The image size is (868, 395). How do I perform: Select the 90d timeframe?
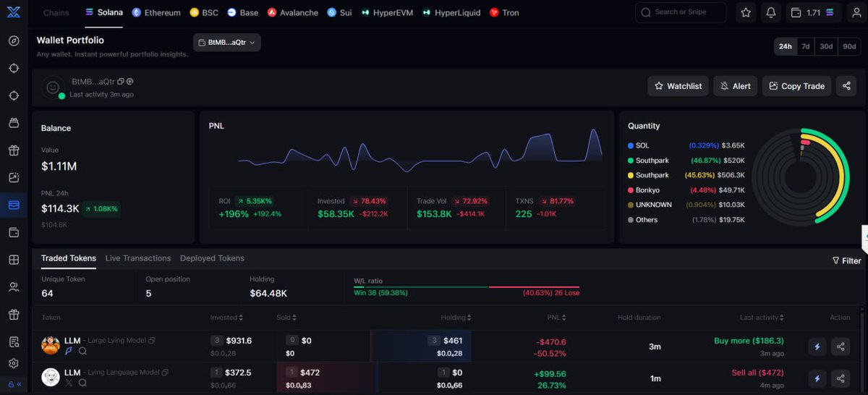pyautogui.click(x=849, y=46)
